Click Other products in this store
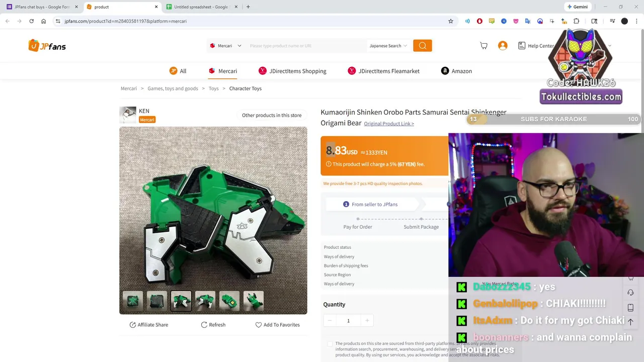This screenshot has height=362, width=644. [x=272, y=115]
